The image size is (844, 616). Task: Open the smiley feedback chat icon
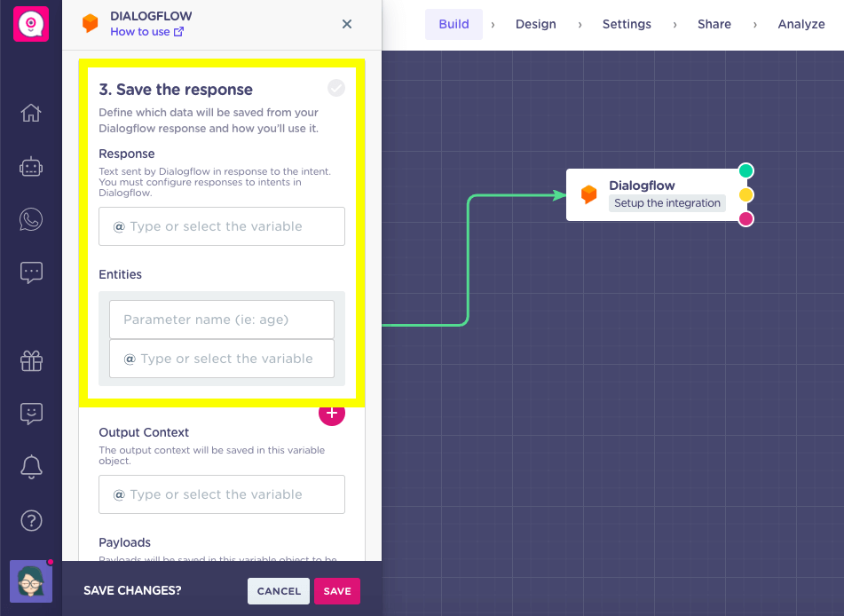[x=31, y=414]
